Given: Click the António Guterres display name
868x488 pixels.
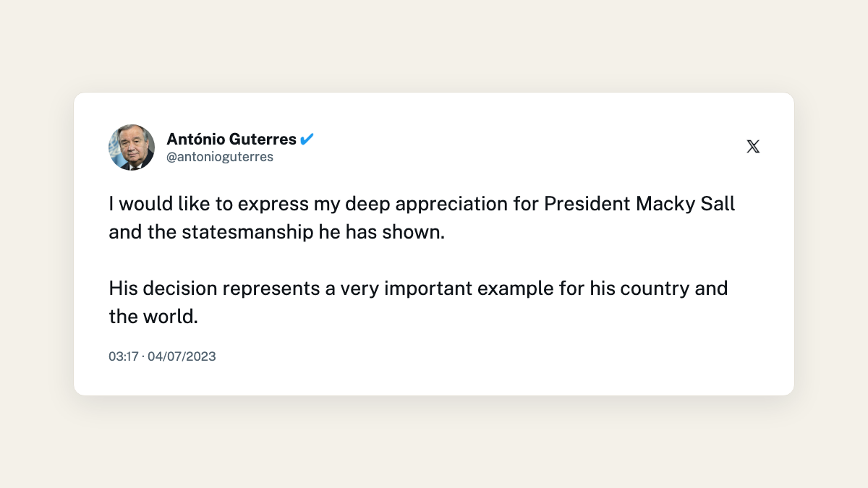Looking at the screenshot, I should [x=231, y=139].
